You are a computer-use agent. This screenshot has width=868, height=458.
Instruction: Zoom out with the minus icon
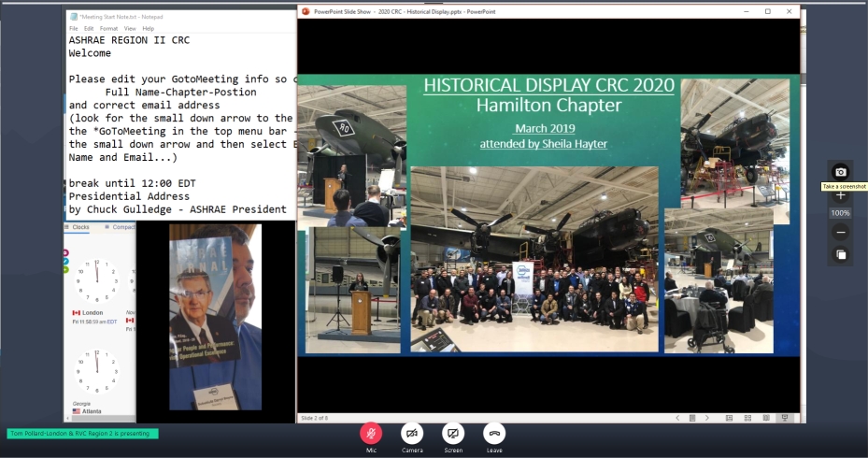point(840,232)
